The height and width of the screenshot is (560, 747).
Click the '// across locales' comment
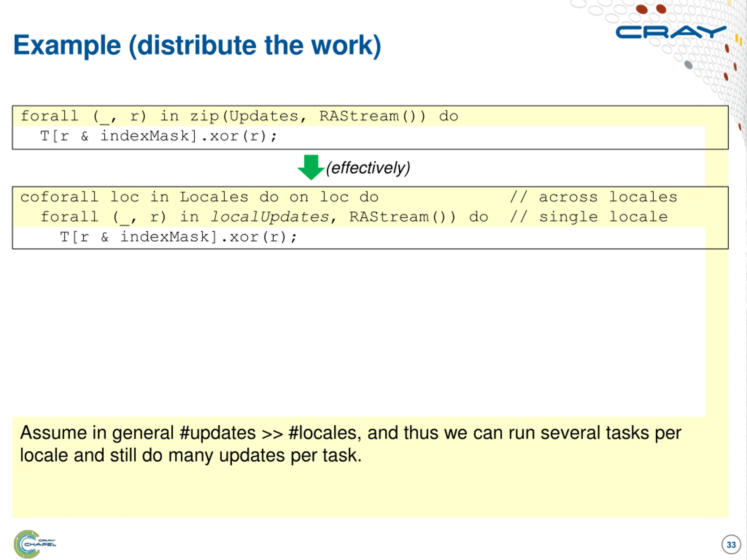click(593, 197)
